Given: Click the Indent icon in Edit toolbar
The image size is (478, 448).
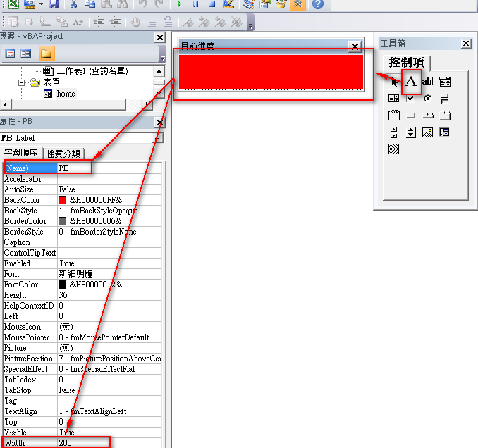Looking at the screenshot, I should [99, 22].
